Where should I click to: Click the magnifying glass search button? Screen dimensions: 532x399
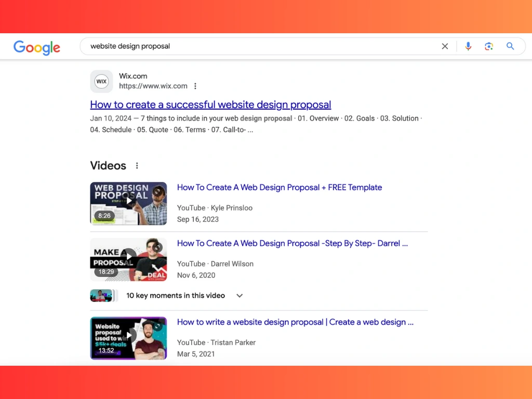510,46
